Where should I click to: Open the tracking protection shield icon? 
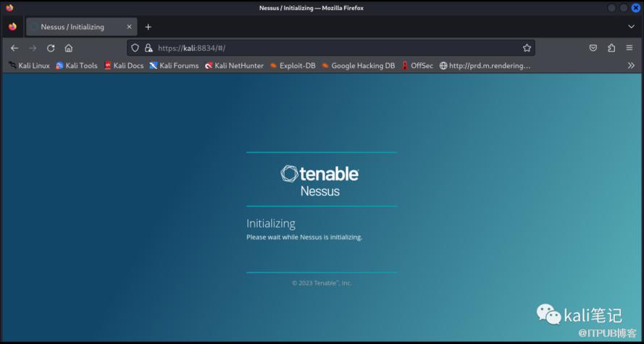tap(135, 48)
